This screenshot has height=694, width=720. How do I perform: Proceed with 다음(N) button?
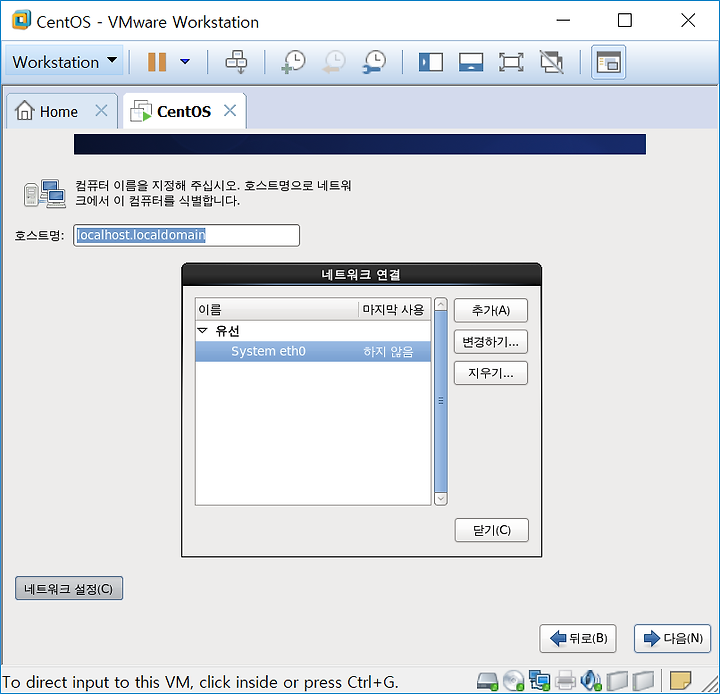[673, 638]
